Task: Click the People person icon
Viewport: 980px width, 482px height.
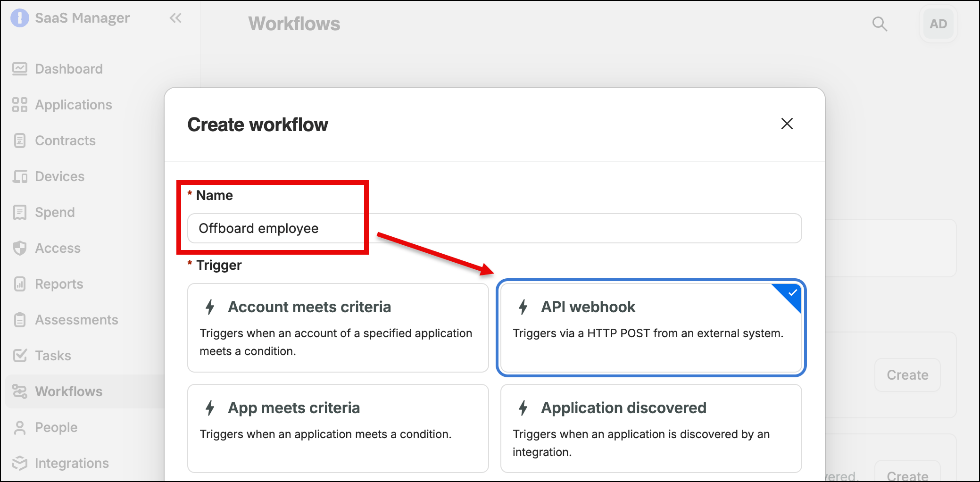Action: pos(20,427)
